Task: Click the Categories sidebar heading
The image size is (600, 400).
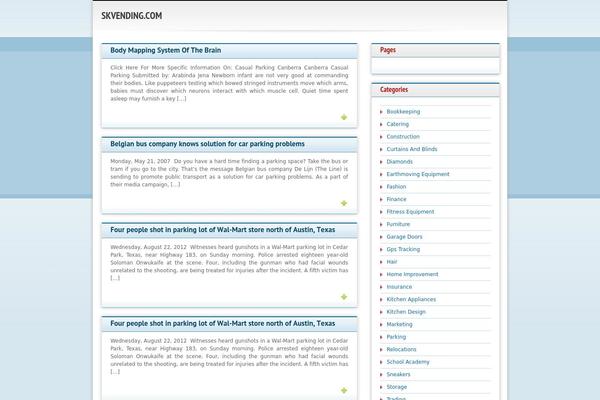Action: [x=394, y=90]
